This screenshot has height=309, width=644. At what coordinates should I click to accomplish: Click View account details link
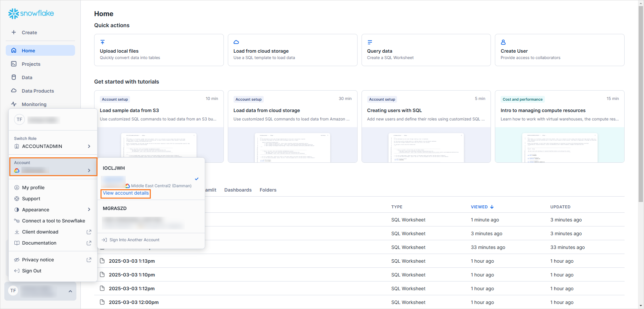tap(126, 193)
